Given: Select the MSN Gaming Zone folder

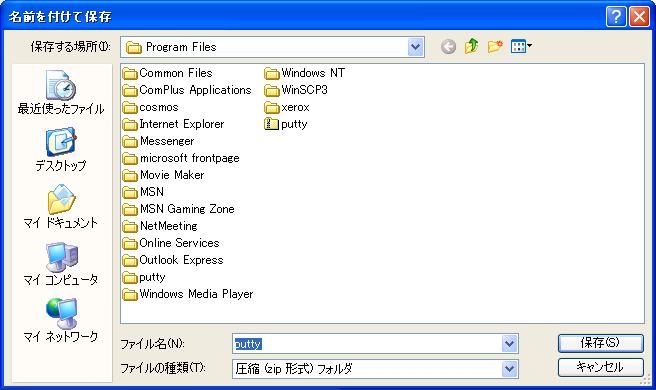Looking at the screenshot, I should point(179,209).
